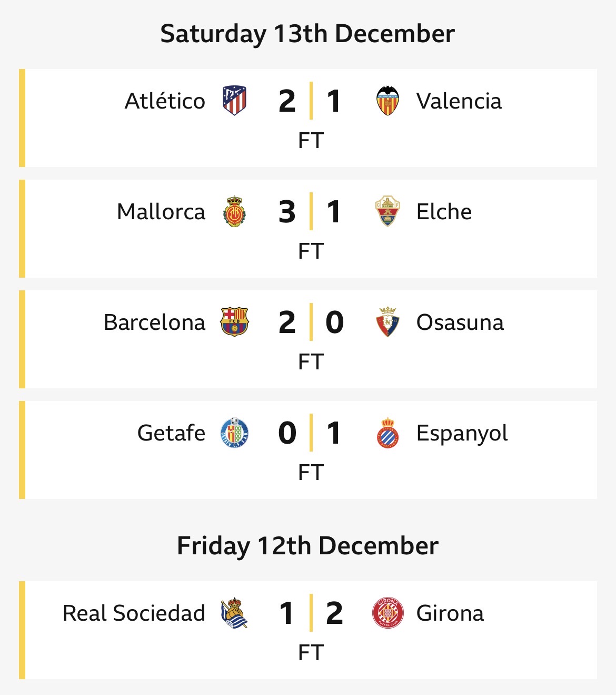Select the Espanyol team name
This screenshot has height=695, width=616.
coord(462,434)
